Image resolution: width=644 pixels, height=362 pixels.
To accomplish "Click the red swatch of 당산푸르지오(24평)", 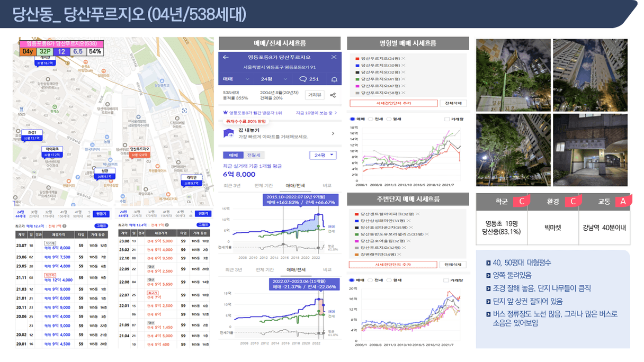I will [x=357, y=58].
